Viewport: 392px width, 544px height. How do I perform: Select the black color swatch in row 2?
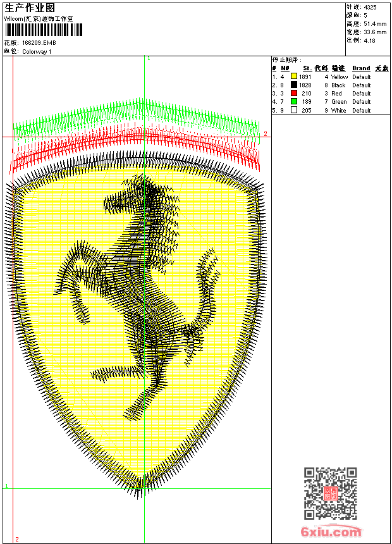[x=294, y=85]
